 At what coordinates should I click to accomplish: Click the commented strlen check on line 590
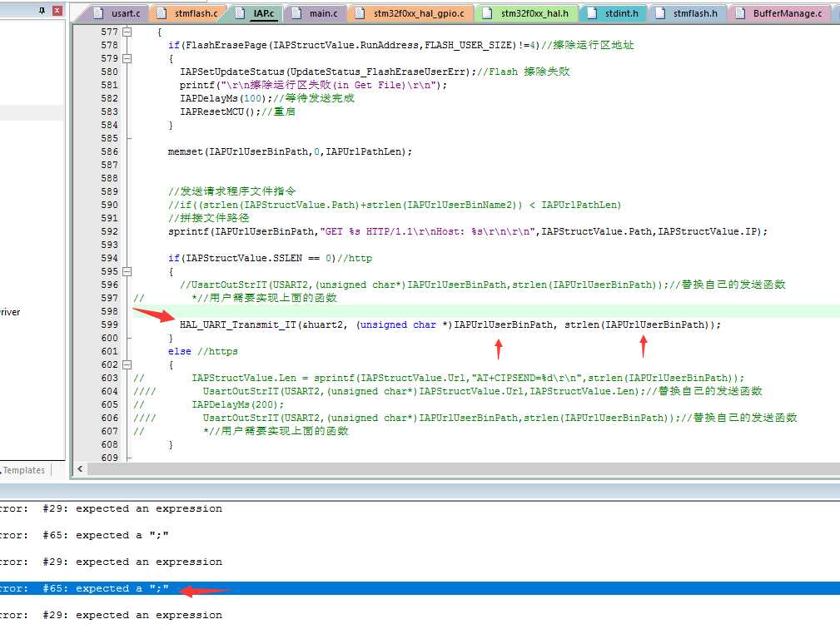tap(395, 205)
